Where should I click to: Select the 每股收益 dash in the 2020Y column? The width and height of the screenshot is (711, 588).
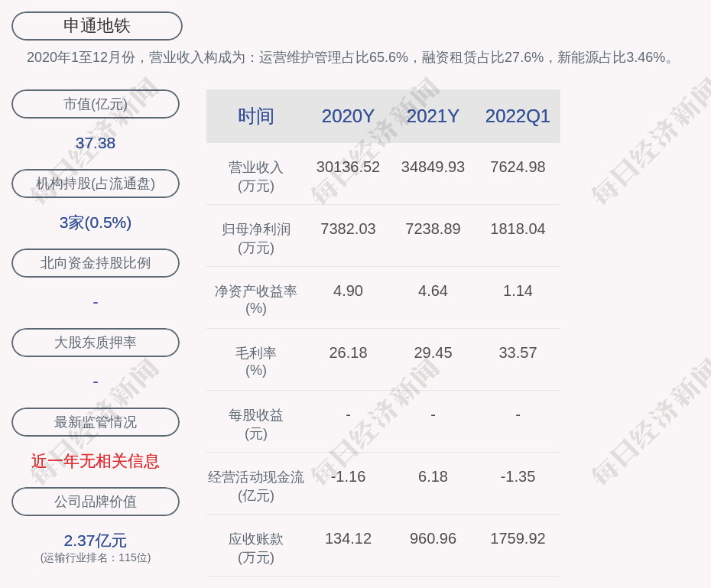(348, 414)
